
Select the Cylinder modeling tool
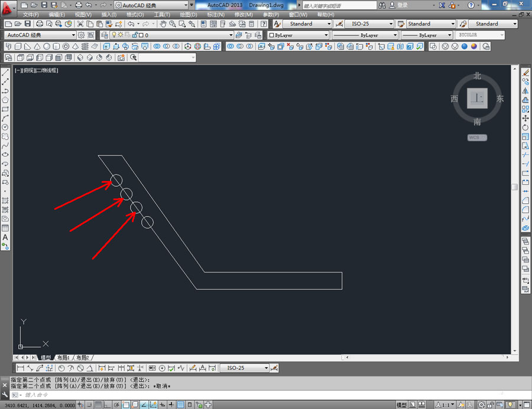click(x=56, y=47)
